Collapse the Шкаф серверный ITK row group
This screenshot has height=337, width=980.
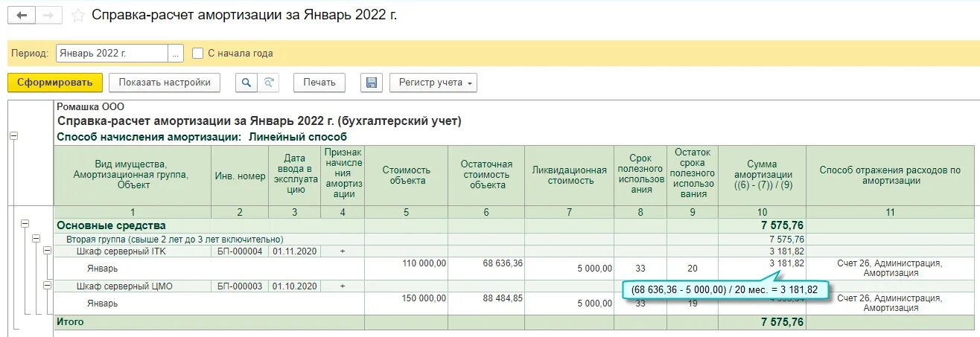47,251
